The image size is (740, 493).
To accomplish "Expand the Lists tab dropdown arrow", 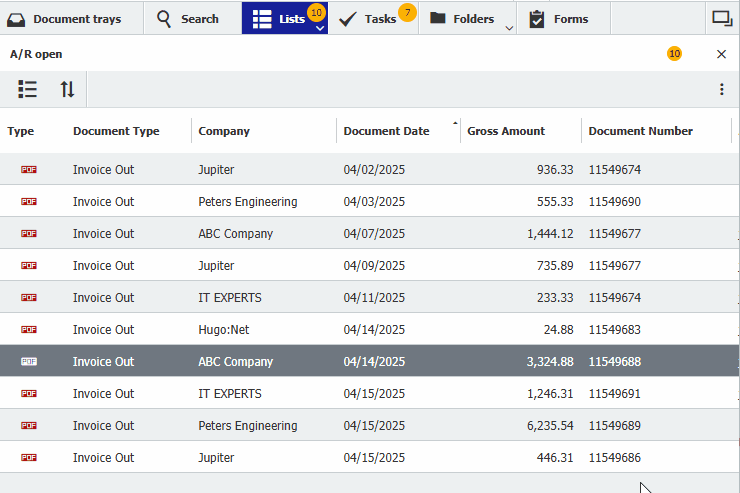I will click(319, 28).
